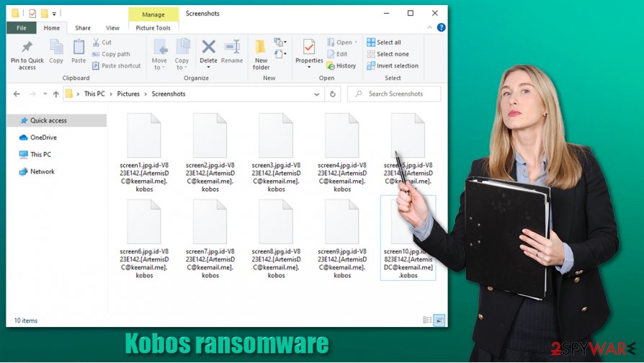The image size is (644, 363).
Task: Expand address bar history dropdown
Action: (x=317, y=94)
